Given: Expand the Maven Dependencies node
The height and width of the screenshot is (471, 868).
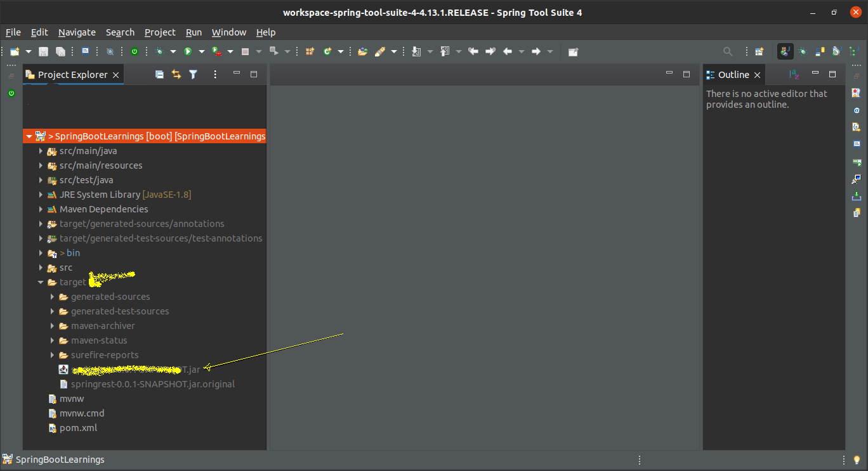Looking at the screenshot, I should (41, 209).
